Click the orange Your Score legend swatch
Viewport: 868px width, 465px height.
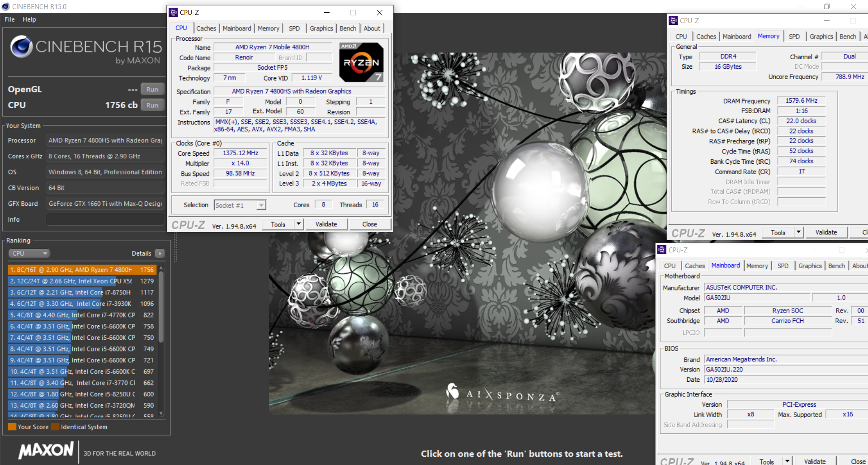pyautogui.click(x=12, y=427)
